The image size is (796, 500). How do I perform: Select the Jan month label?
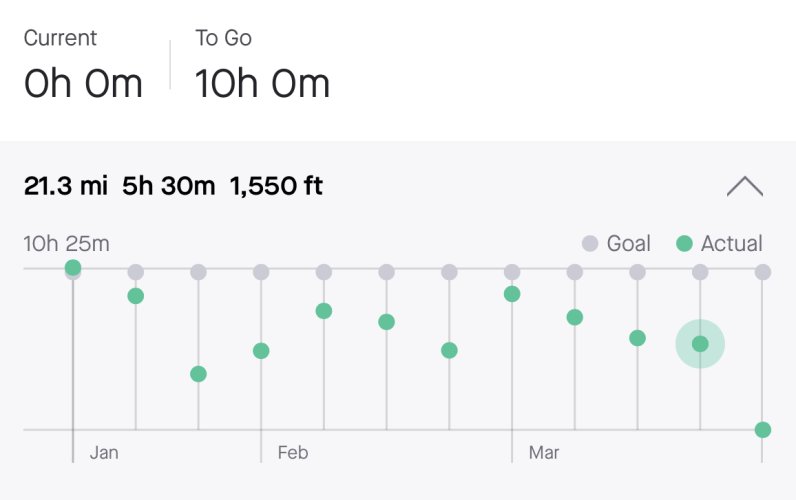click(104, 452)
